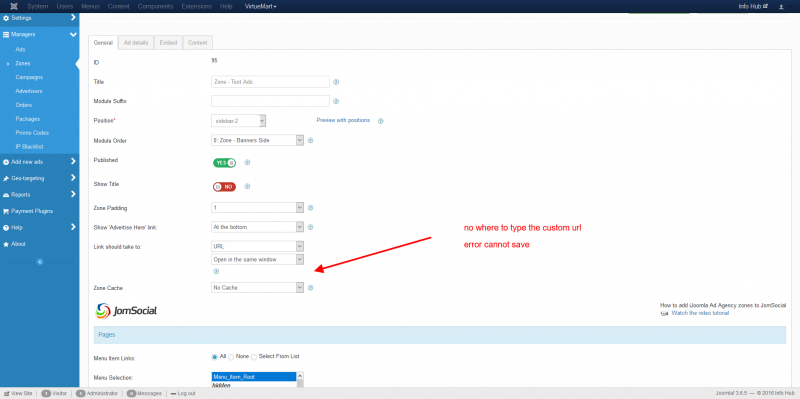Open the Position sidebar-2 dropdown
The height and width of the screenshot is (399, 800).
[x=238, y=121]
